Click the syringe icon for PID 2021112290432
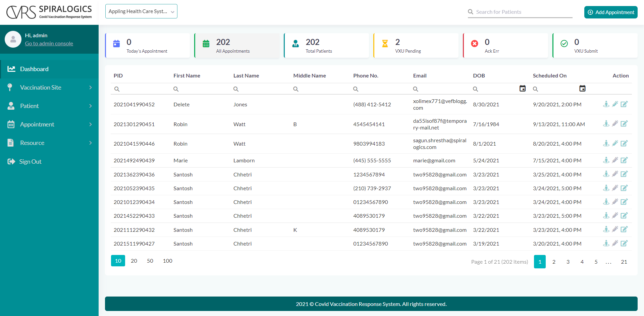Screen dimensions: 644x316 coord(615,229)
